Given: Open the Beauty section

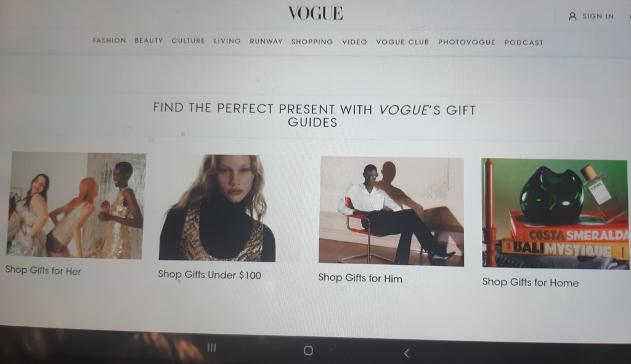Looking at the screenshot, I should coord(149,41).
